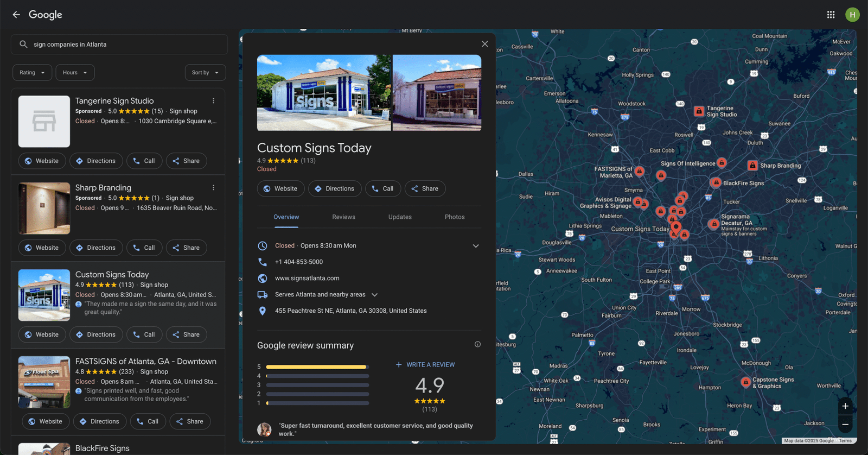Open the Hours filter dropdown
This screenshot has height=455, width=868.
click(75, 73)
